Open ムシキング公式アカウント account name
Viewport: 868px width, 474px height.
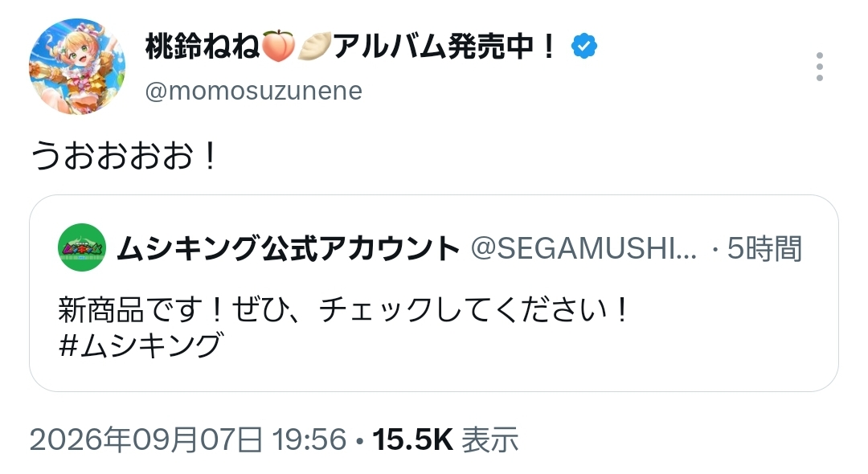coord(289,247)
